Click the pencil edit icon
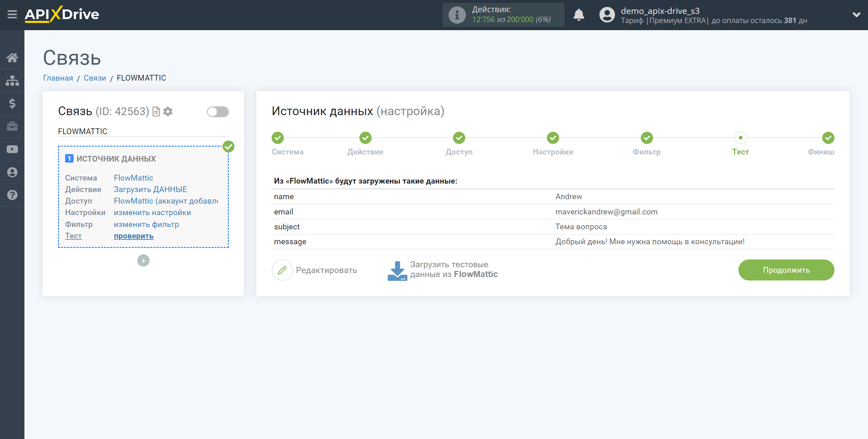868x439 pixels. [x=282, y=270]
